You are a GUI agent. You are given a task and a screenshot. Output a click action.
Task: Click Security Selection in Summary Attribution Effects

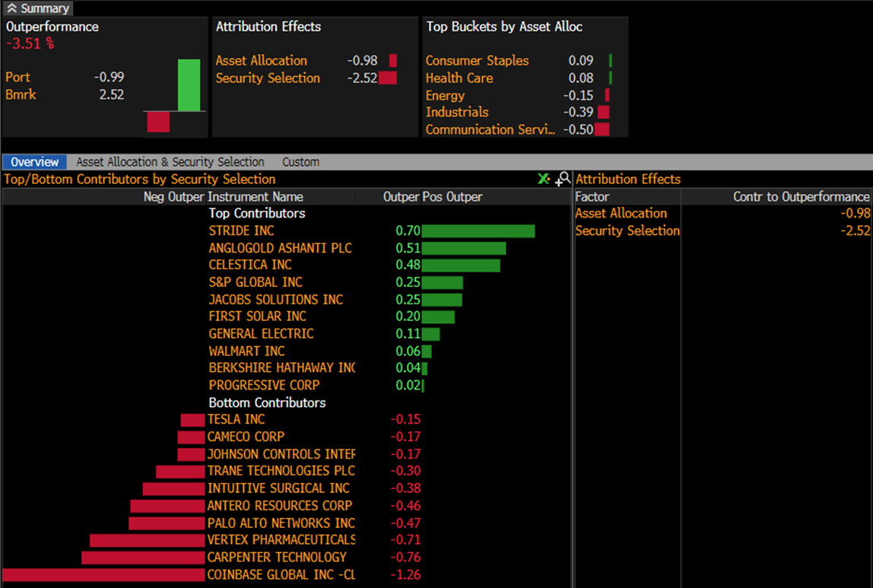[x=268, y=78]
